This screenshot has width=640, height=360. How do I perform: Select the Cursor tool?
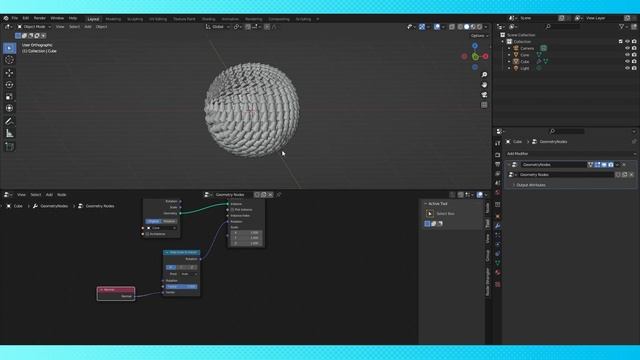9,60
